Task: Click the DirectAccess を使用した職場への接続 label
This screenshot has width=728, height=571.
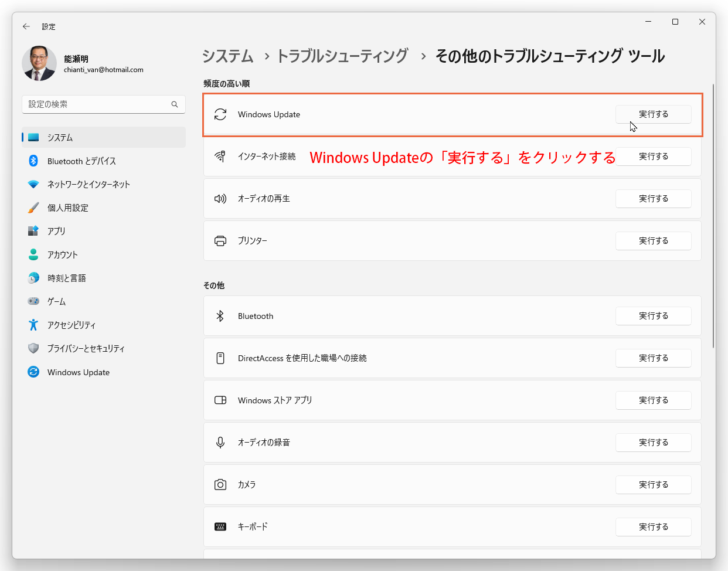Action: tap(302, 358)
